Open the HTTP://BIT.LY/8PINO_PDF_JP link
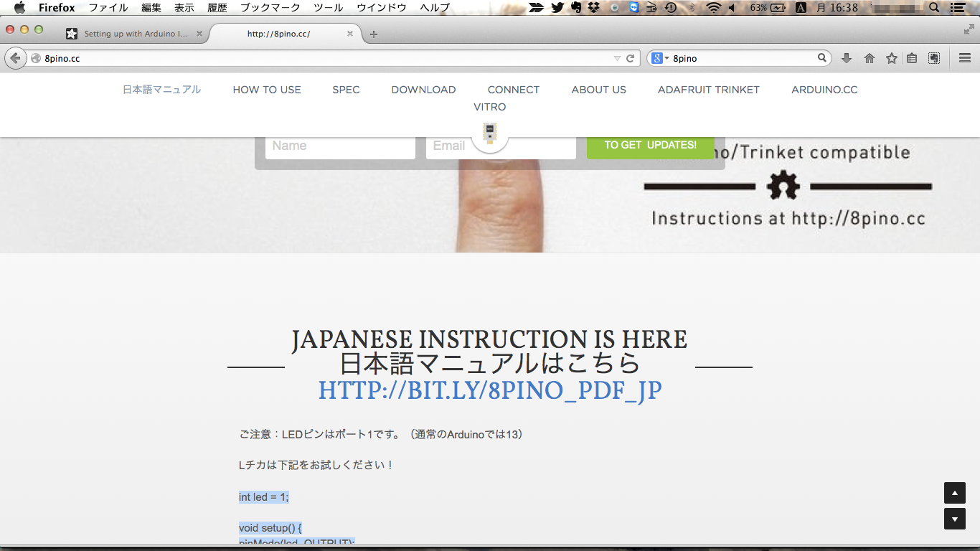Screen dimensions: 980x551 (490, 391)
